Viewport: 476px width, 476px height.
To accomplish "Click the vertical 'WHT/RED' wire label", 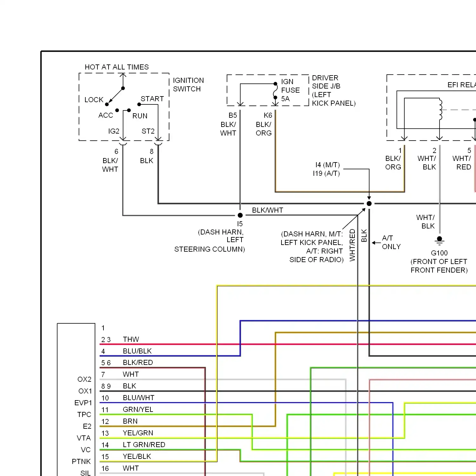I will pyautogui.click(x=352, y=245).
